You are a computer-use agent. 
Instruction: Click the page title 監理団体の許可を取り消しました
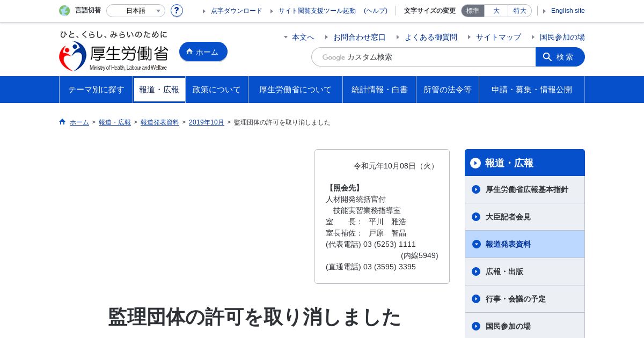click(x=254, y=317)
